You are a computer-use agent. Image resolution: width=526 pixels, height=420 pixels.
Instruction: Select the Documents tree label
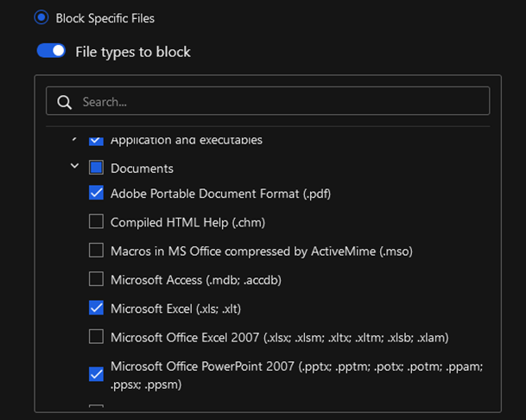pyautogui.click(x=142, y=169)
